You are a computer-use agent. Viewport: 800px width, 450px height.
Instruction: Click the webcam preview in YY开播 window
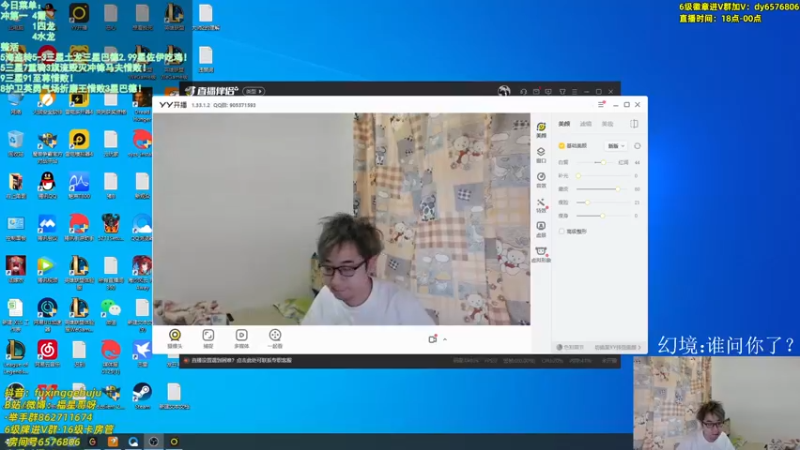pyautogui.click(x=342, y=219)
